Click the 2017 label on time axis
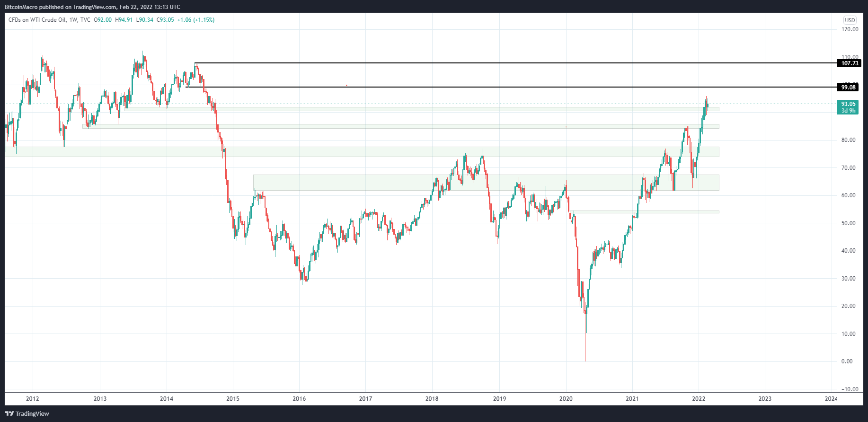The image size is (868, 422). pos(365,399)
